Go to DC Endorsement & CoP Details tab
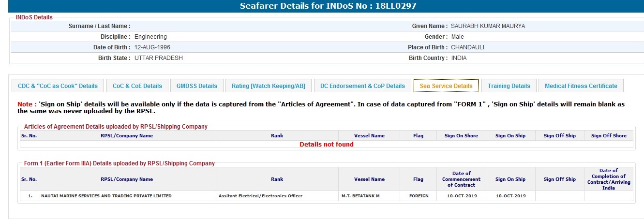Image resolution: width=644 pixels, height=221 pixels. tap(362, 86)
